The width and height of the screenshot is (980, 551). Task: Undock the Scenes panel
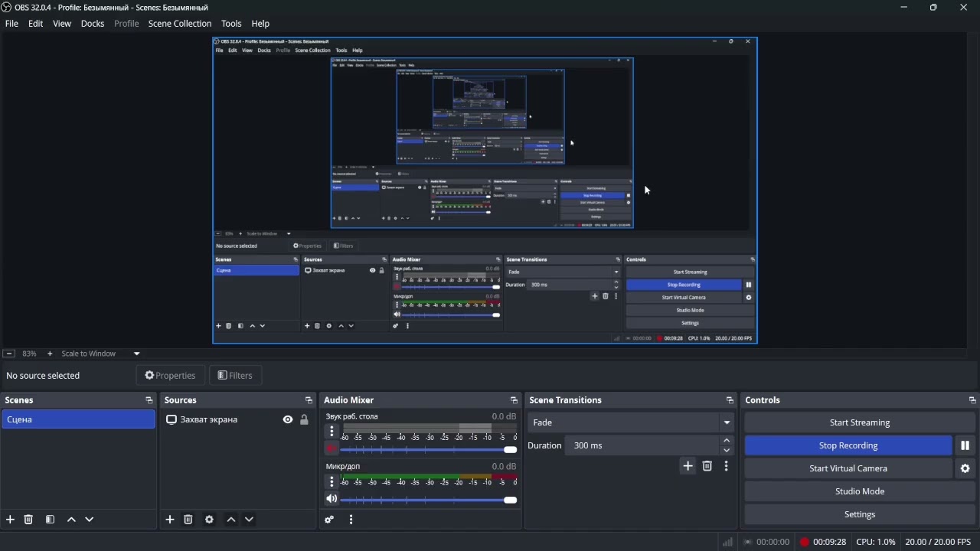149,401
